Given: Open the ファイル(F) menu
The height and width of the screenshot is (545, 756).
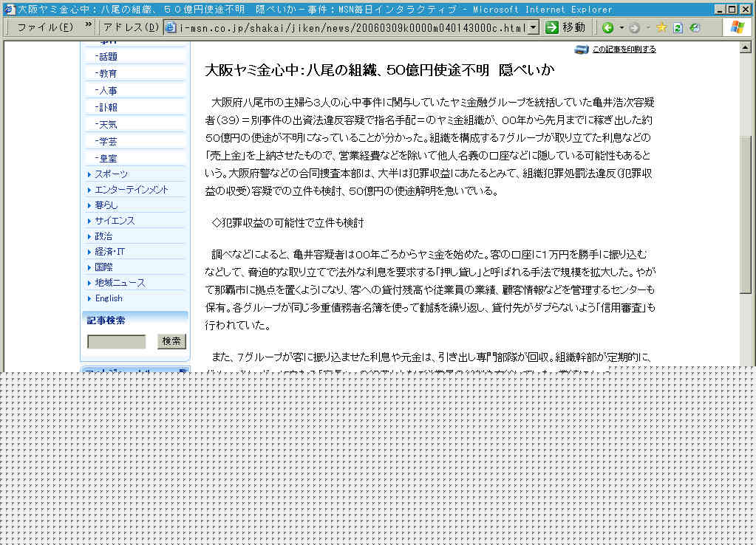Looking at the screenshot, I should click(44, 27).
